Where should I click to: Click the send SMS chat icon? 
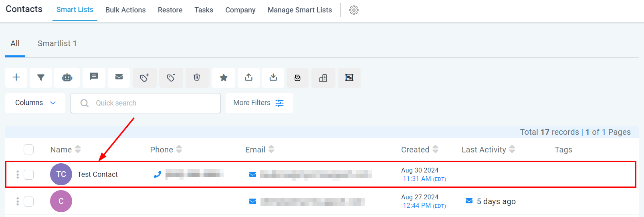[x=94, y=77]
